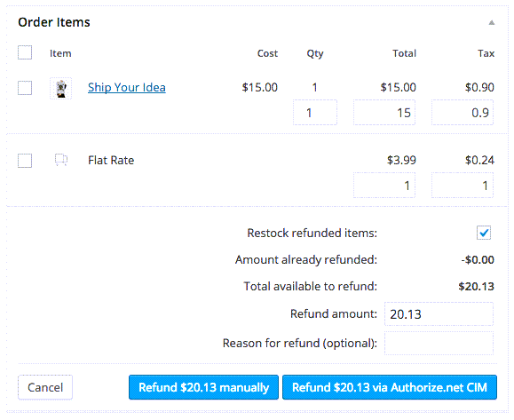Click the Flat Rate shipping truck icon
514x420 pixels.
[61, 160]
